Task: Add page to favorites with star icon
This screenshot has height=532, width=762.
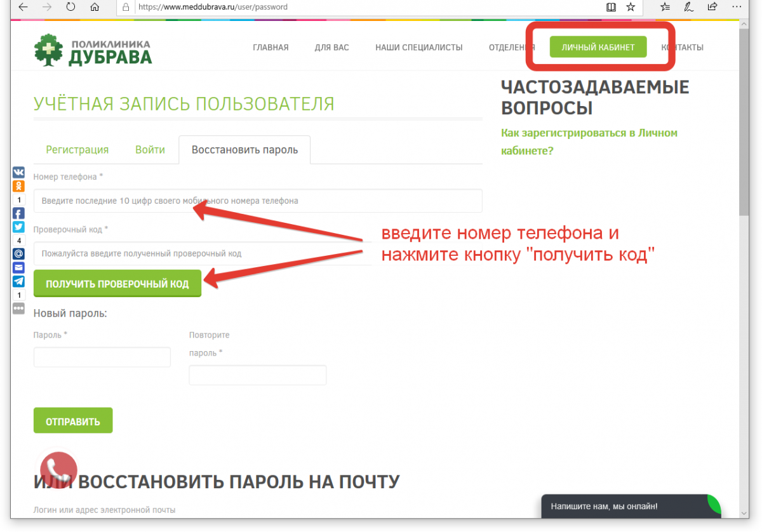Action: coord(630,8)
